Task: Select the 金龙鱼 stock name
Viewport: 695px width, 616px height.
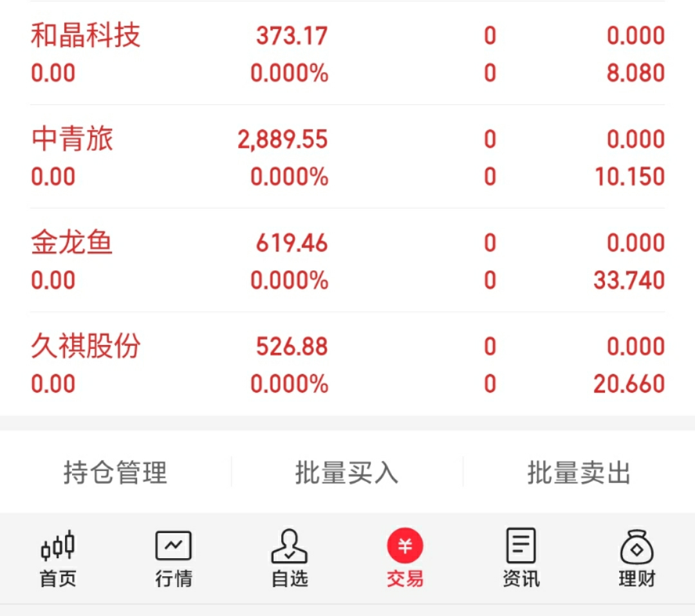Action: pos(72,243)
